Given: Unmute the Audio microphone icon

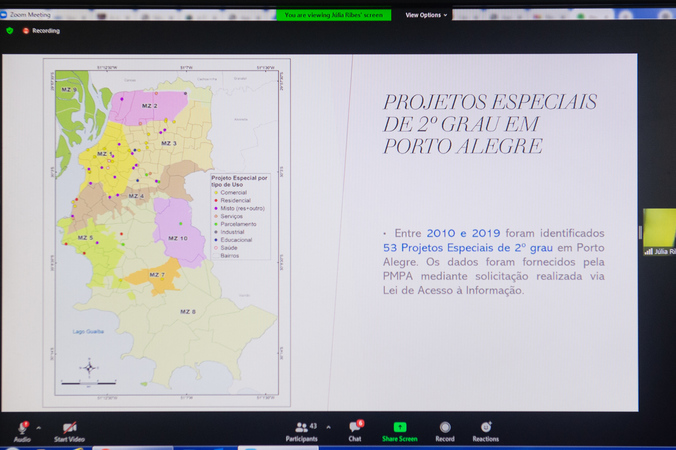Looking at the screenshot, I should pos(22,428).
